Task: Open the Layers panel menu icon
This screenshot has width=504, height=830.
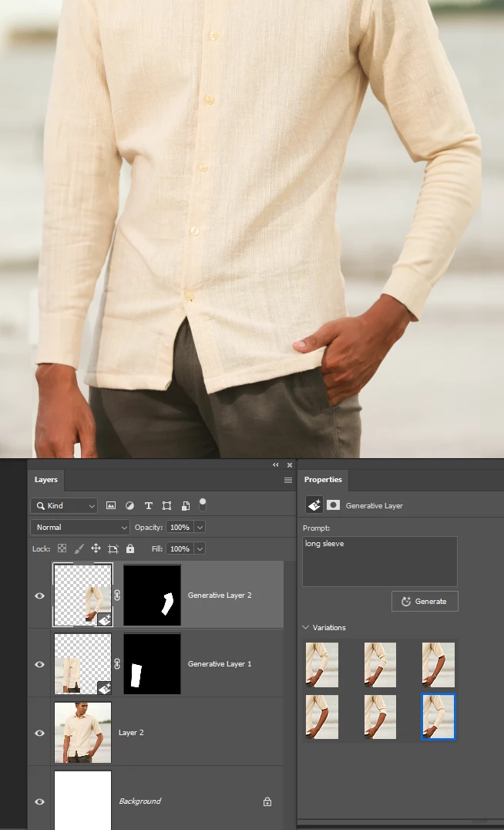Action: [288, 480]
